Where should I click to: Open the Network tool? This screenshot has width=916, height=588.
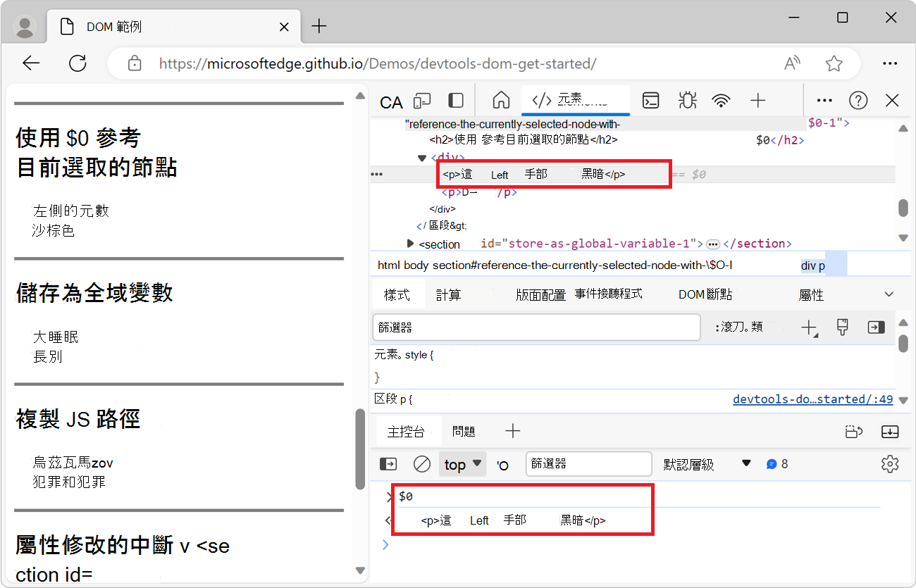click(x=721, y=101)
